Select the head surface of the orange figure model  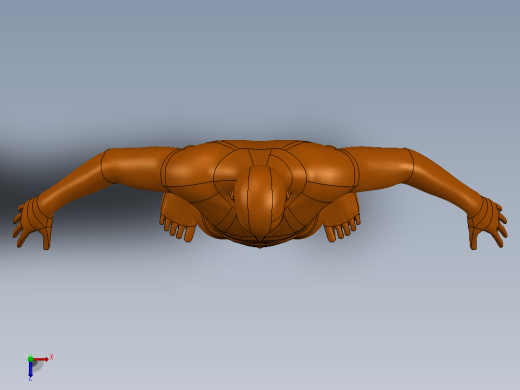pos(259,200)
